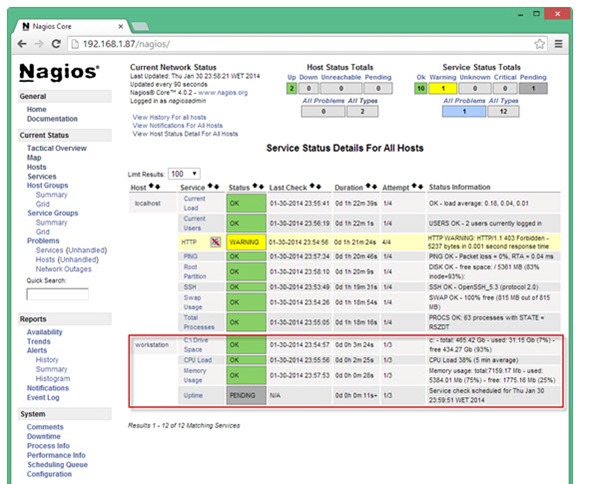
Task: Open the Map view
Action: 34,158
